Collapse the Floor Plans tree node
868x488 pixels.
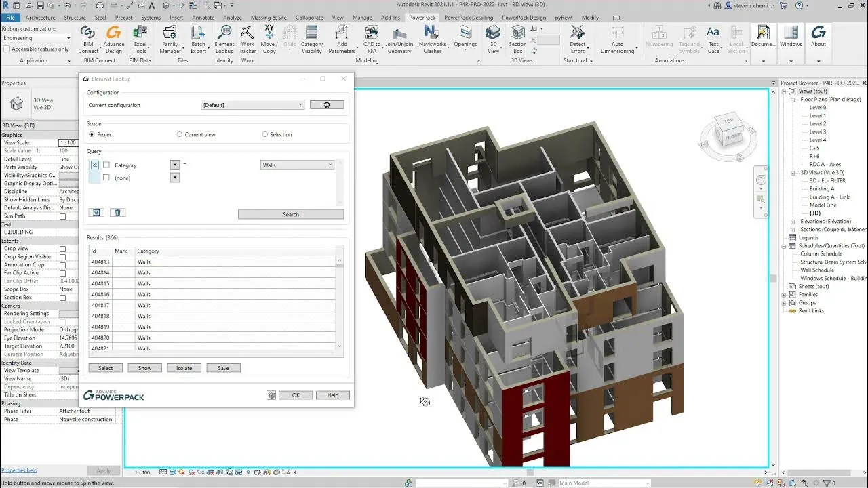(793, 100)
